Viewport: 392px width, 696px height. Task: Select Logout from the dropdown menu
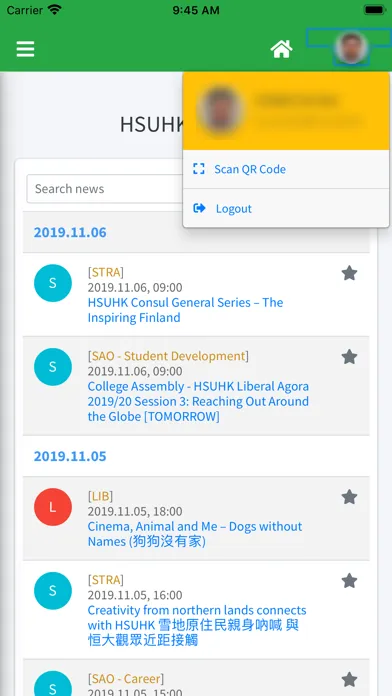(x=286, y=208)
